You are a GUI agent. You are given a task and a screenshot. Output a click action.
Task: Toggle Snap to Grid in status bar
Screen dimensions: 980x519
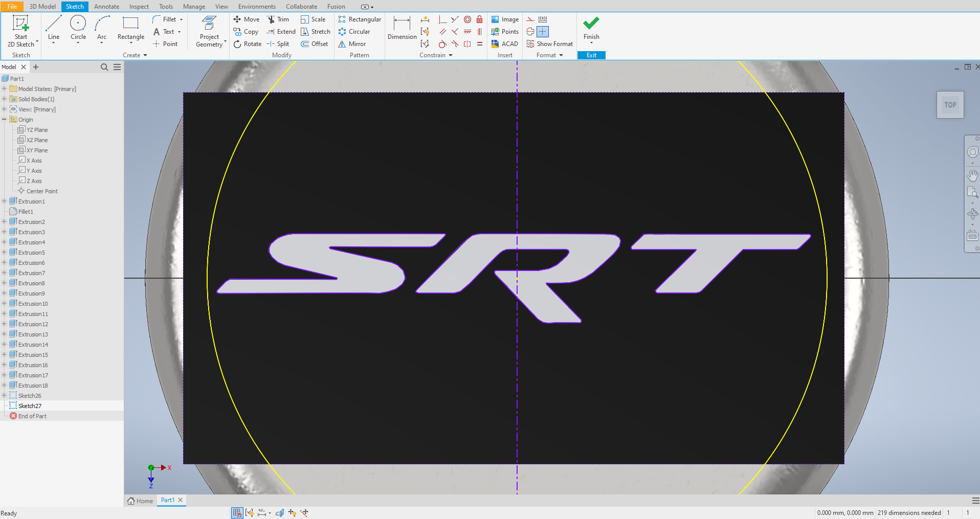(x=237, y=512)
